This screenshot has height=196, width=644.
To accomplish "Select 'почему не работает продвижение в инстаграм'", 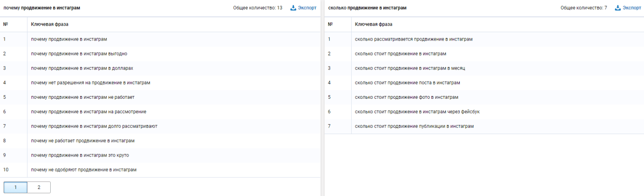I will pos(83,140).
